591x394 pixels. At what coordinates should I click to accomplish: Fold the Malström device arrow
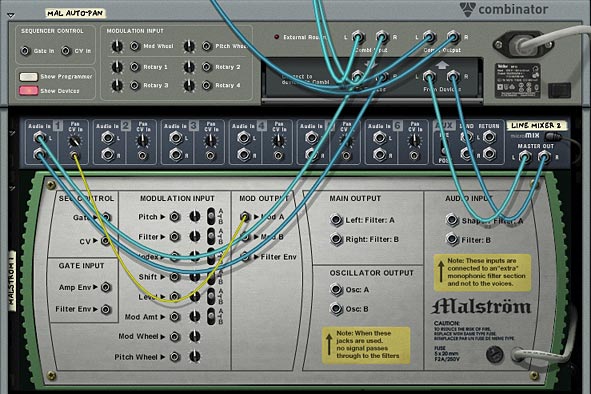point(12,188)
